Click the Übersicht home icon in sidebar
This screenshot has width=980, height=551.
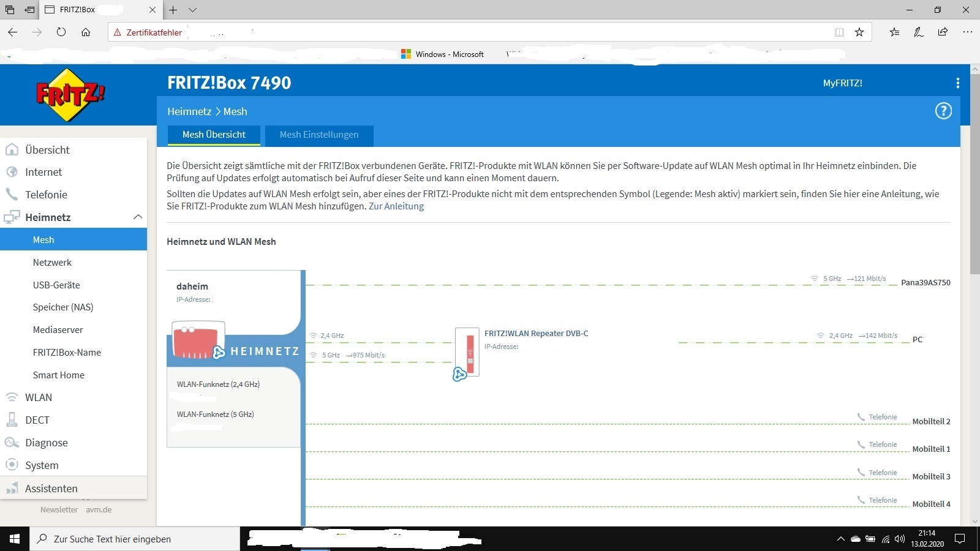pyautogui.click(x=12, y=149)
